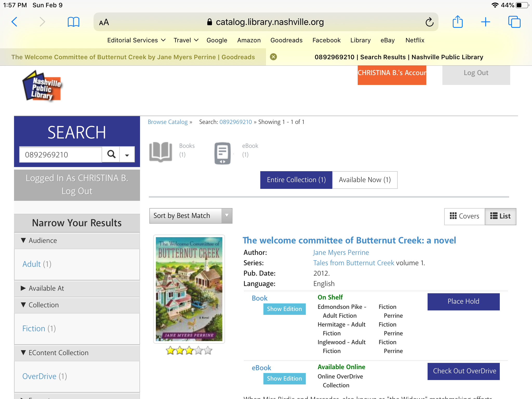
Task: Click the eBook format device icon
Action: 222,153
